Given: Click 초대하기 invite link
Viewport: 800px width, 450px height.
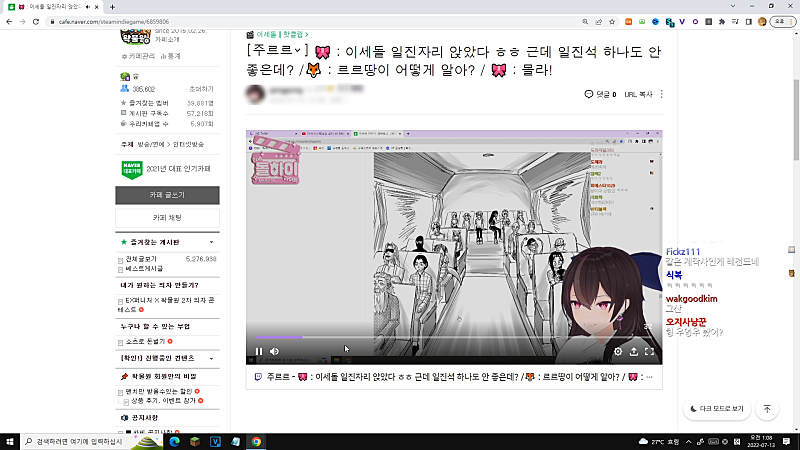Looking at the screenshot, I should (x=201, y=89).
